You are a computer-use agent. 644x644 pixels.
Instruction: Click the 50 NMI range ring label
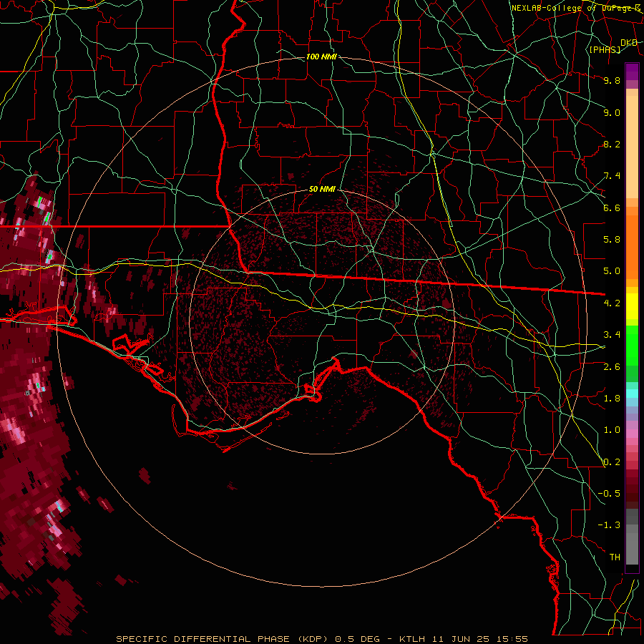coord(323,189)
